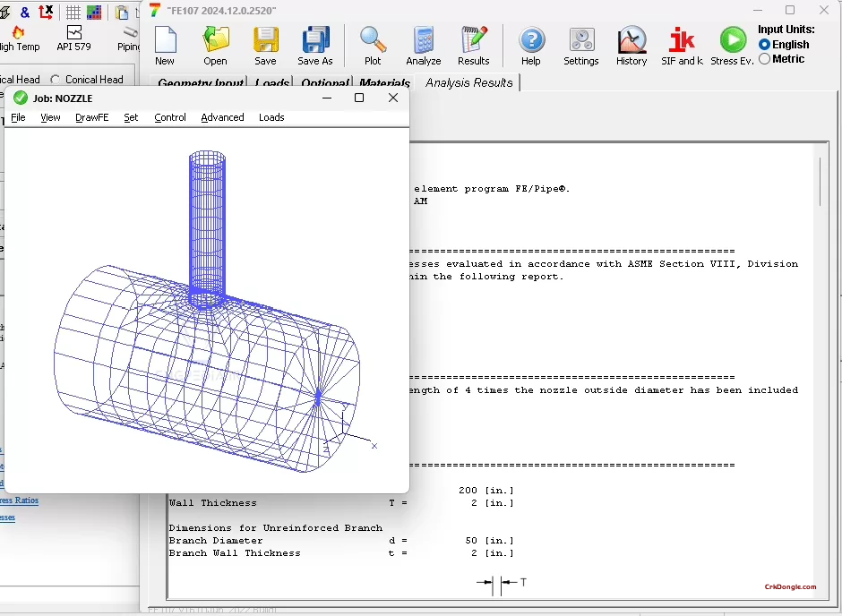The height and width of the screenshot is (616, 842).
Task: Open the DrawFE menu
Action: point(92,117)
